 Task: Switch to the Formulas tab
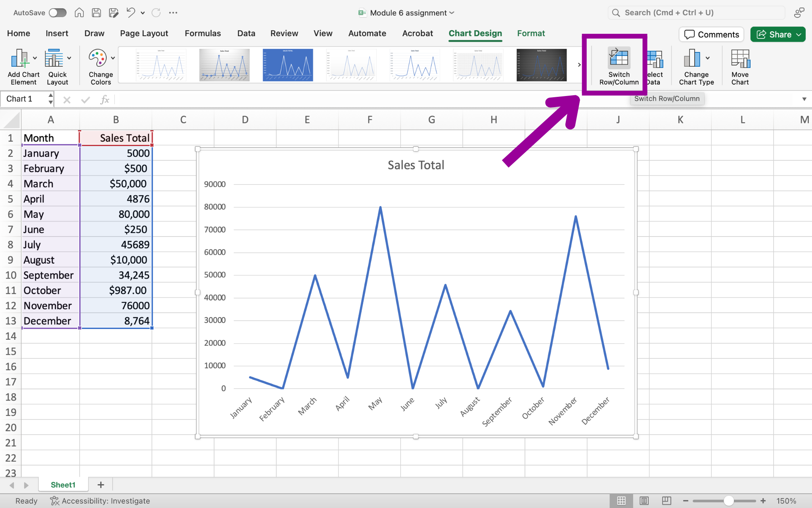click(x=203, y=33)
